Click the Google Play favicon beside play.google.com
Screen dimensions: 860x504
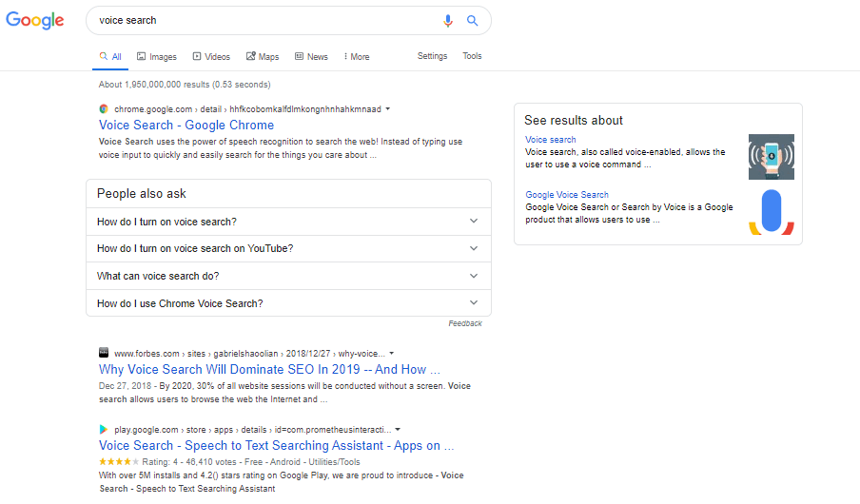[x=103, y=429]
